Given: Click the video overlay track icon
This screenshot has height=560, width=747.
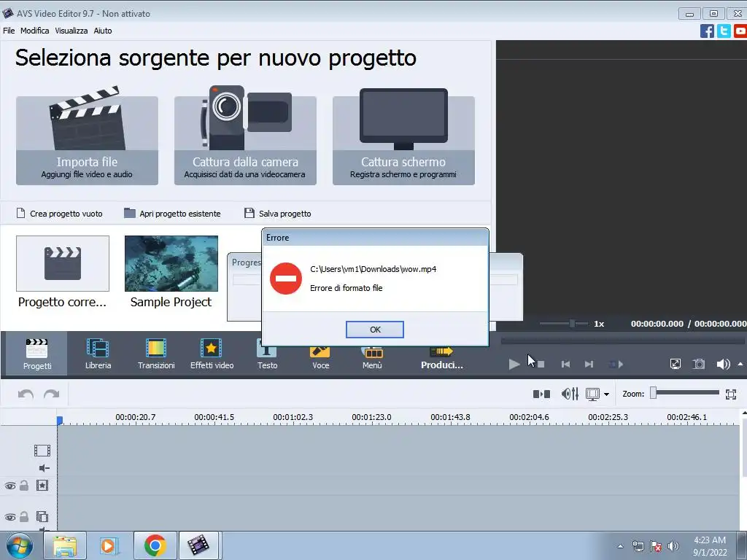Looking at the screenshot, I should 42,516.
